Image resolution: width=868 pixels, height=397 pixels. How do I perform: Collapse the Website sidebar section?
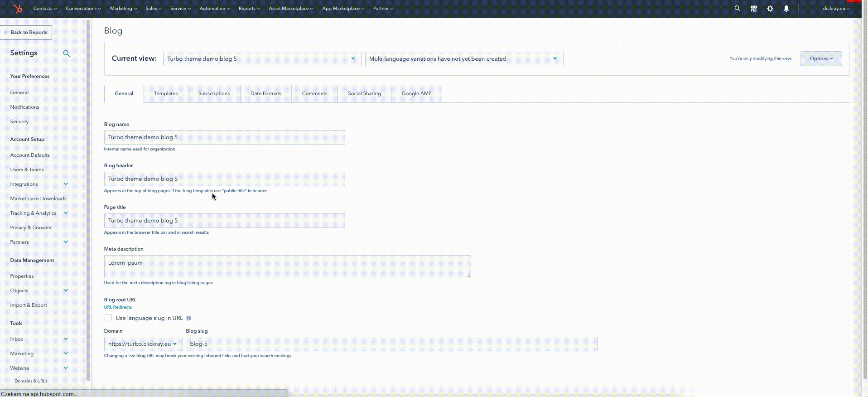[x=66, y=368]
